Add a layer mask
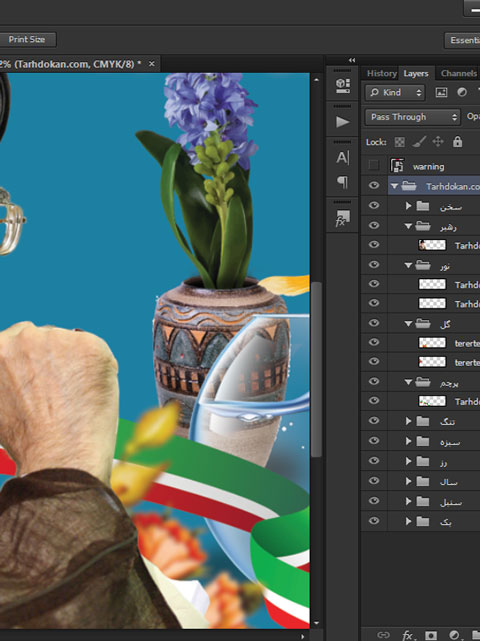Image resolution: width=480 pixels, height=641 pixels. (431, 635)
